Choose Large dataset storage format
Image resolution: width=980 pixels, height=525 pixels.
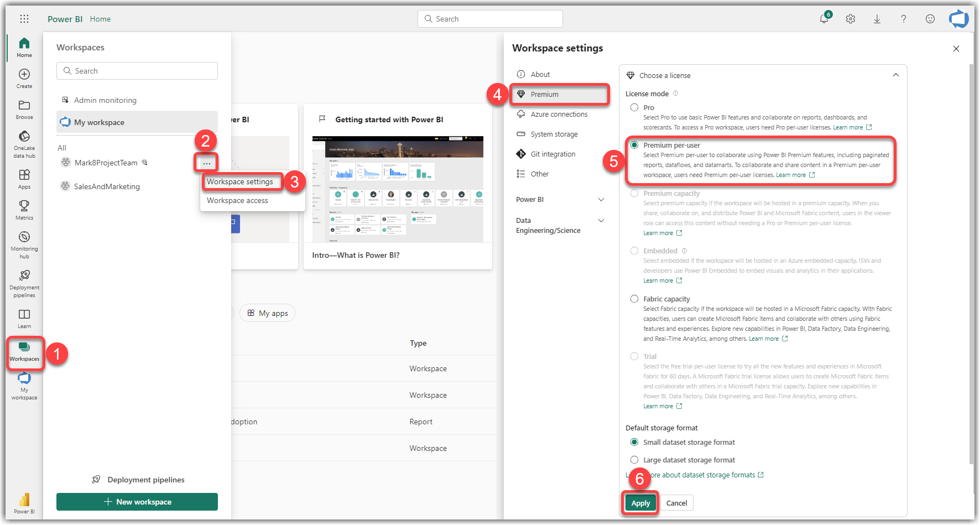click(x=634, y=460)
